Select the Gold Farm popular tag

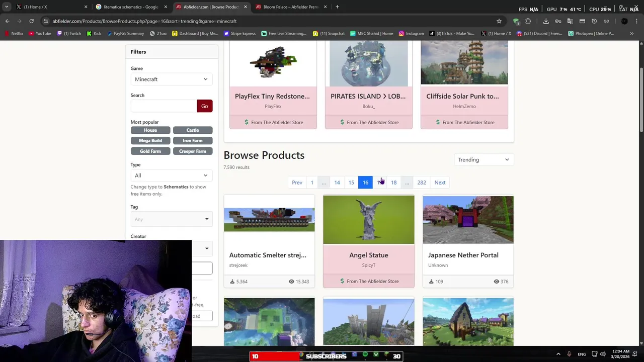coord(150,151)
